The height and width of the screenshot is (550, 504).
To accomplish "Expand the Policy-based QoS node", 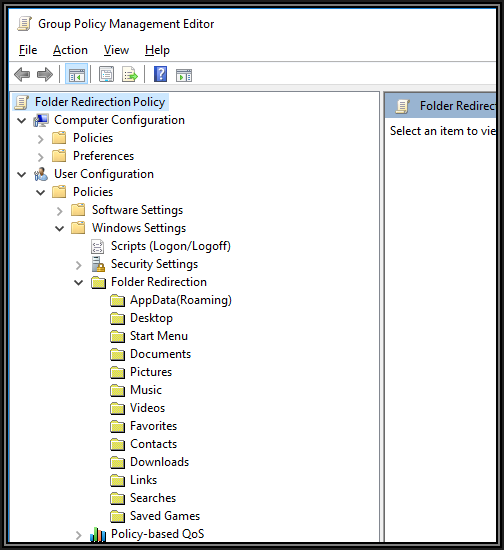I will tap(79, 535).
